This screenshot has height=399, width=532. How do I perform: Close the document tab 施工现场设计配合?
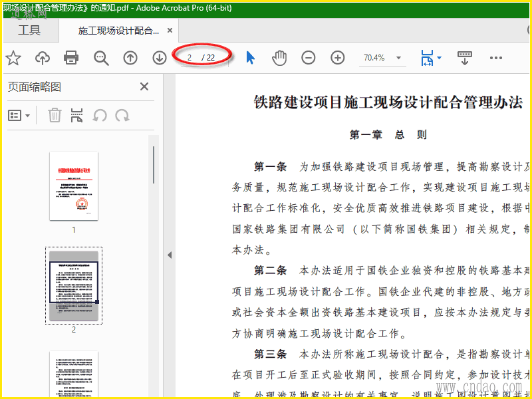170,30
